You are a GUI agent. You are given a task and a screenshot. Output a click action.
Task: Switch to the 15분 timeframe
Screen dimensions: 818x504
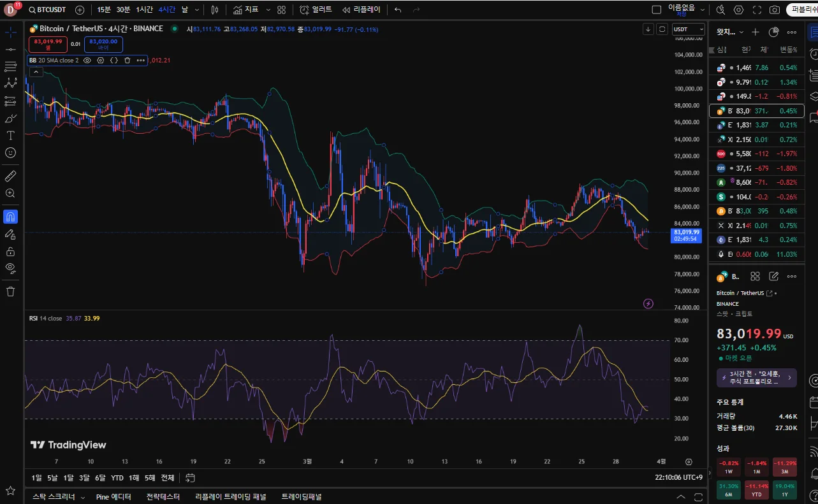(104, 10)
